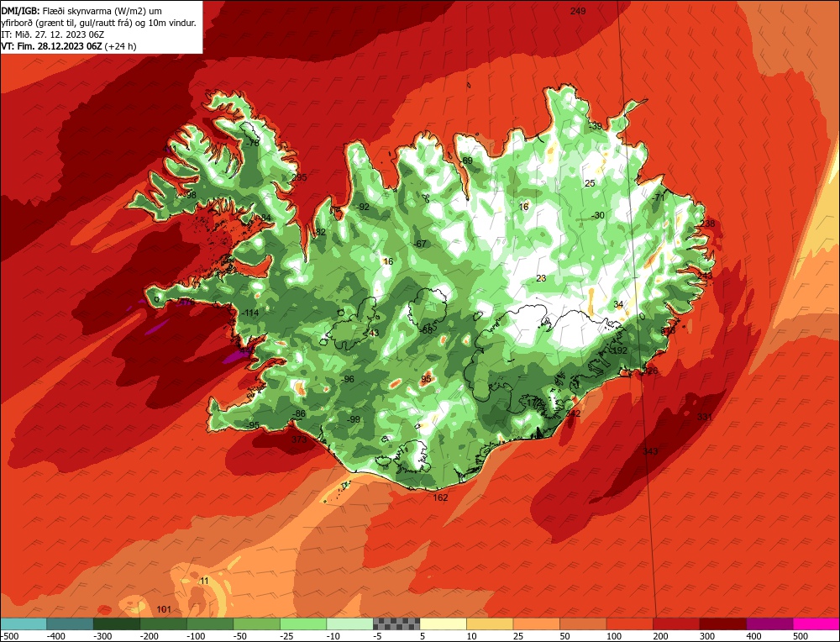The height and width of the screenshot is (642, 840).
Task: Click the 95 value in the highlands
Action: click(426, 380)
